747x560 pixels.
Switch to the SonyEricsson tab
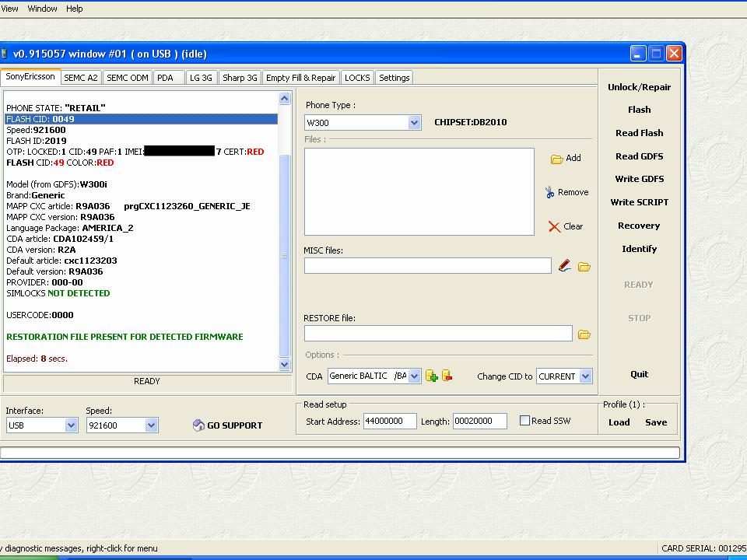pos(30,77)
